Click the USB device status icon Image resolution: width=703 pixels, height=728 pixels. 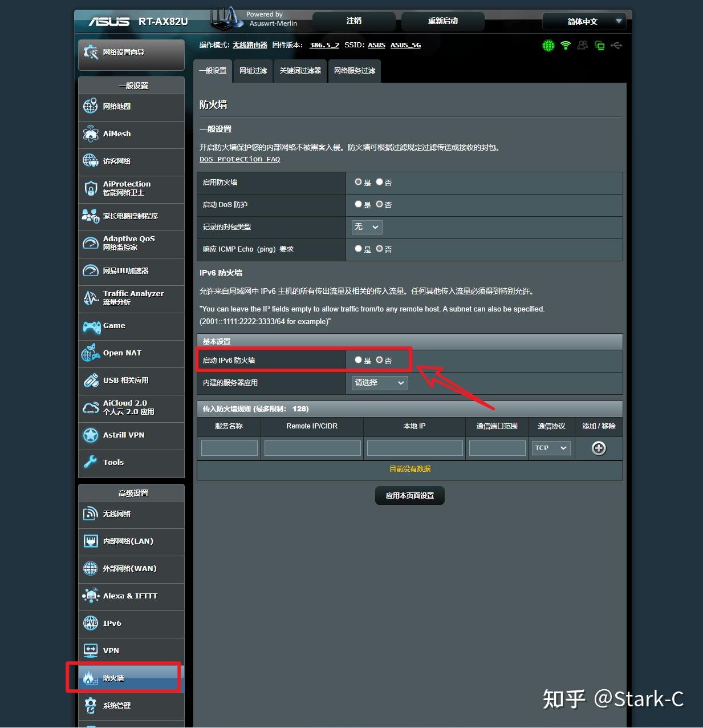tap(617, 46)
